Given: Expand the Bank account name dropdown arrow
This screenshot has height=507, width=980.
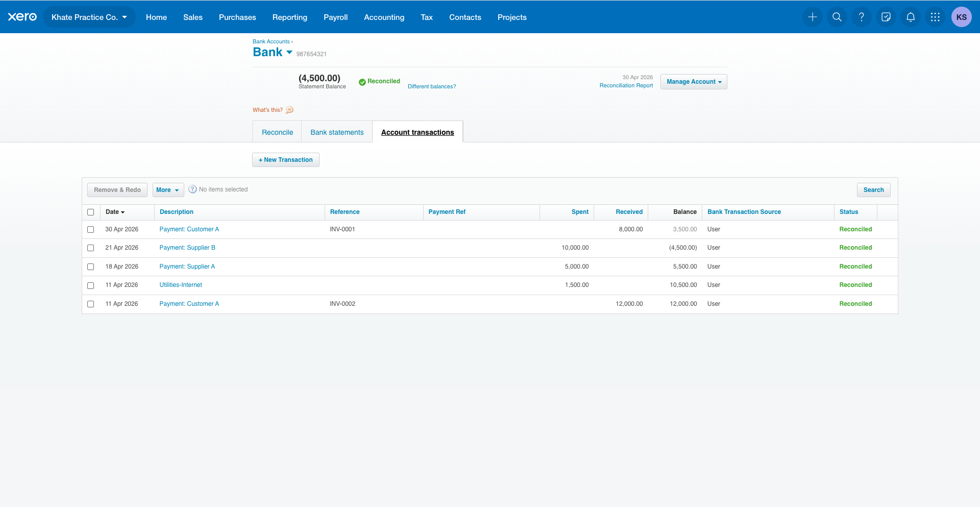Looking at the screenshot, I should [x=289, y=52].
